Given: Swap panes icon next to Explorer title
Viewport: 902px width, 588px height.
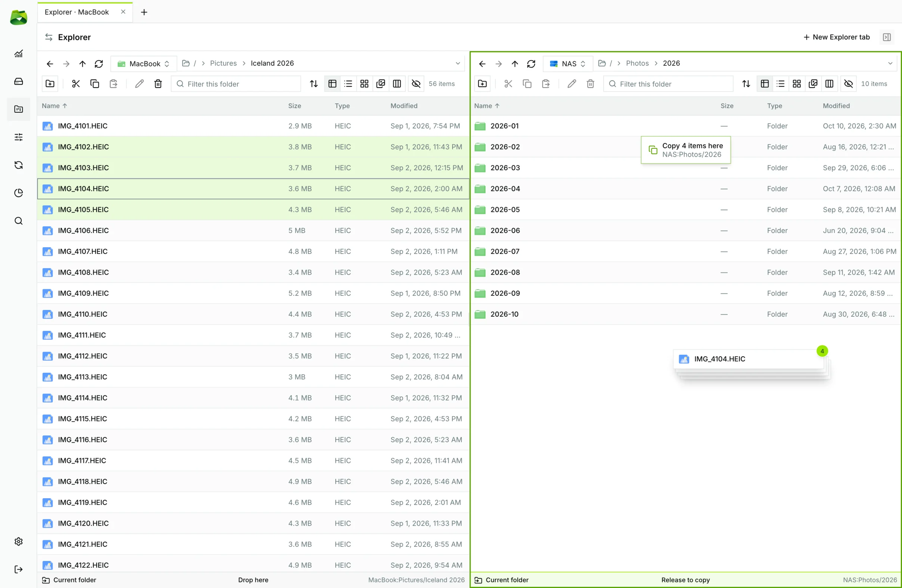Looking at the screenshot, I should (49, 37).
